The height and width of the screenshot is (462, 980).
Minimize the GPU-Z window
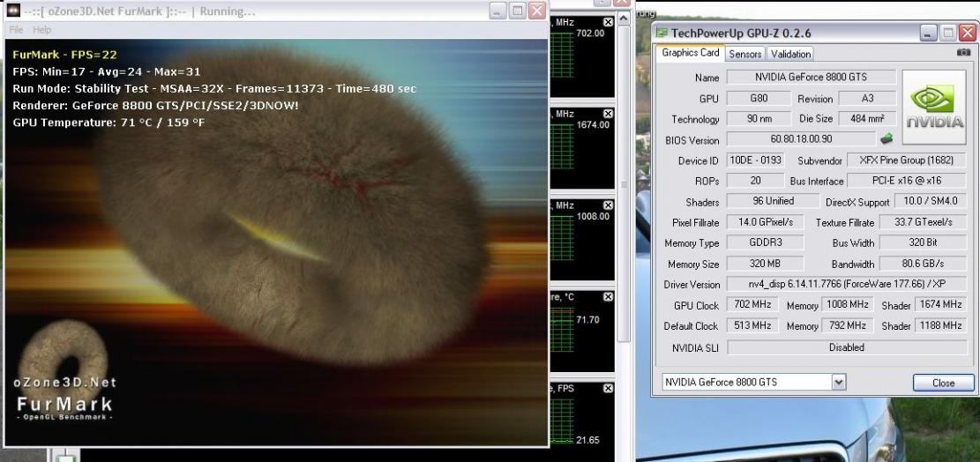tap(929, 33)
